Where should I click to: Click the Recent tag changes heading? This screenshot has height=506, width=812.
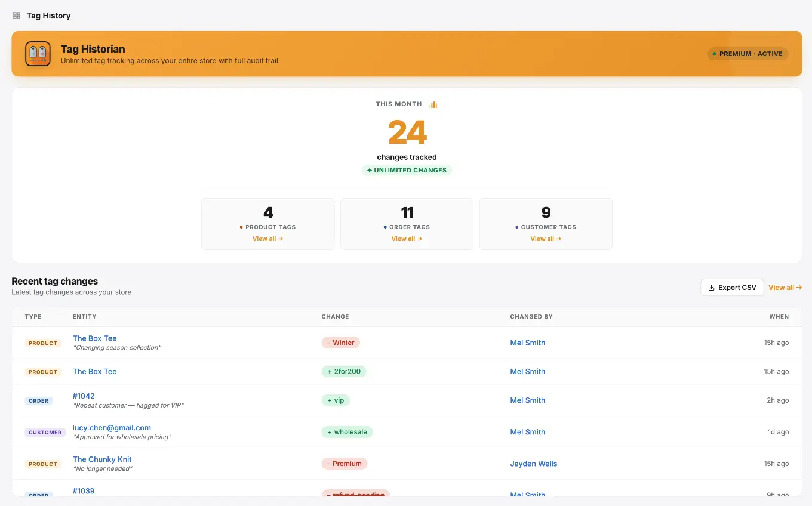tap(55, 282)
